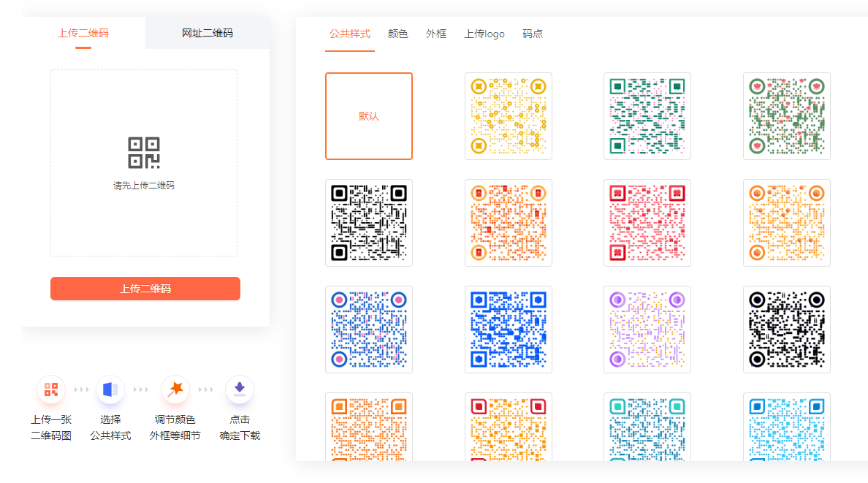Open the 码点 customization tab
The height and width of the screenshot is (483, 868).
(533, 34)
